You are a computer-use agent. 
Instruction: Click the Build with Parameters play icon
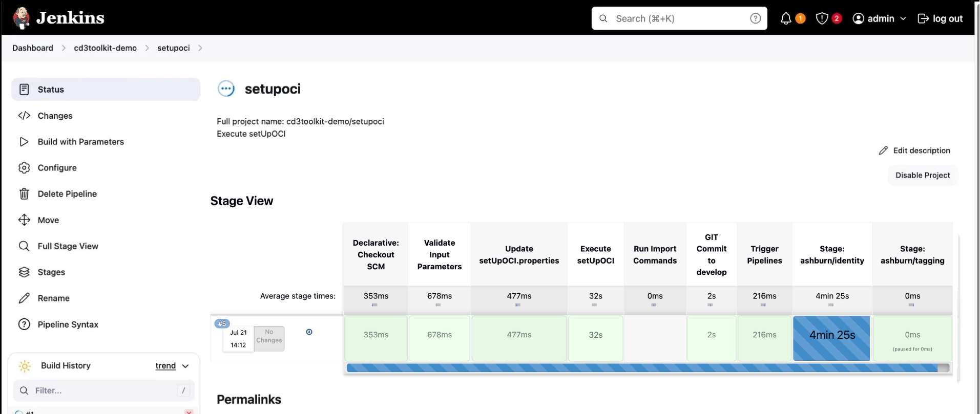24,142
